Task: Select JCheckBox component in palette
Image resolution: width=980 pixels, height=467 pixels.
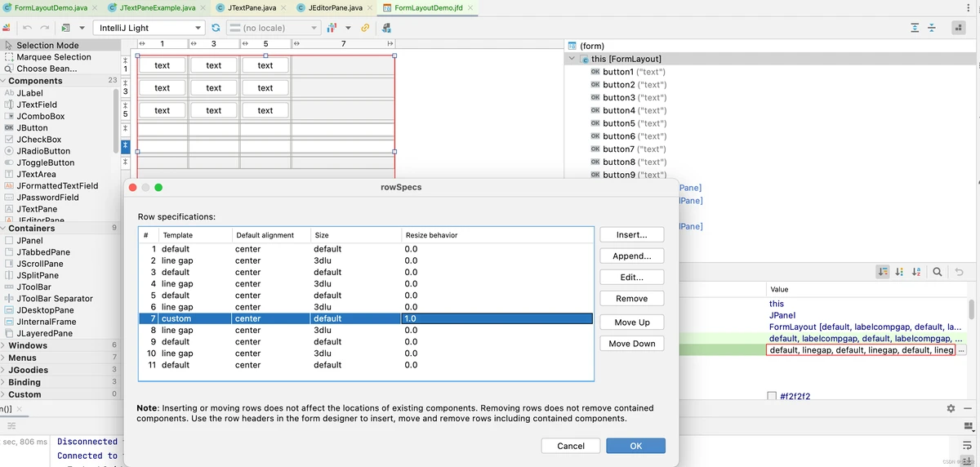Action: pos(38,140)
